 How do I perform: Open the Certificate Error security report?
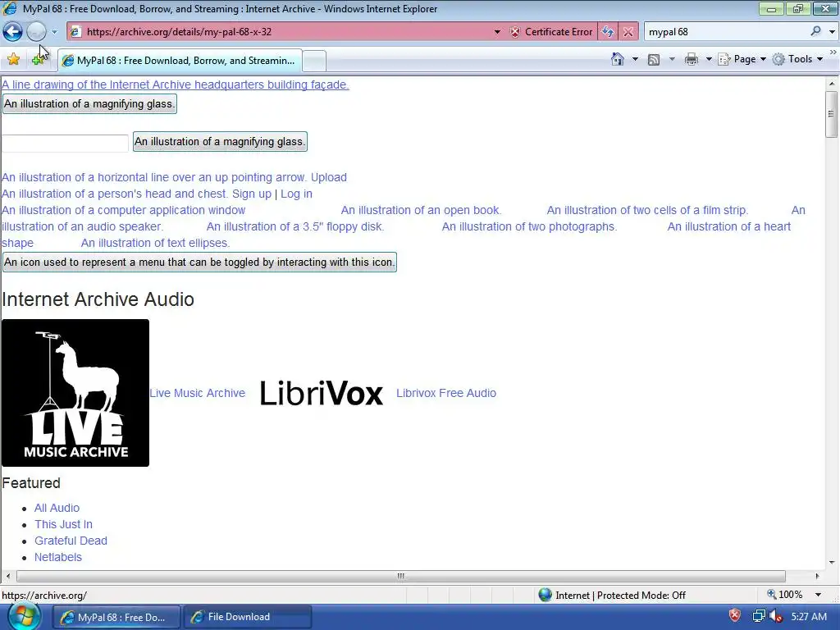(552, 32)
